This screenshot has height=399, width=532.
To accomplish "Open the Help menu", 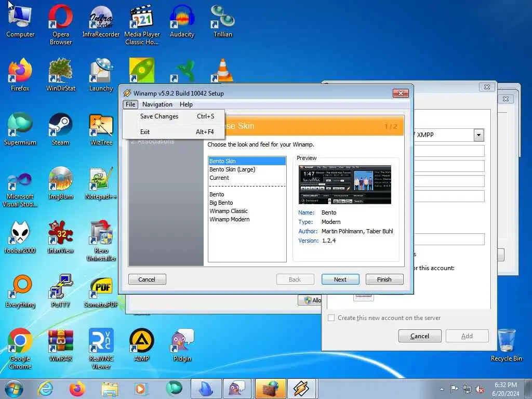I will [x=186, y=104].
